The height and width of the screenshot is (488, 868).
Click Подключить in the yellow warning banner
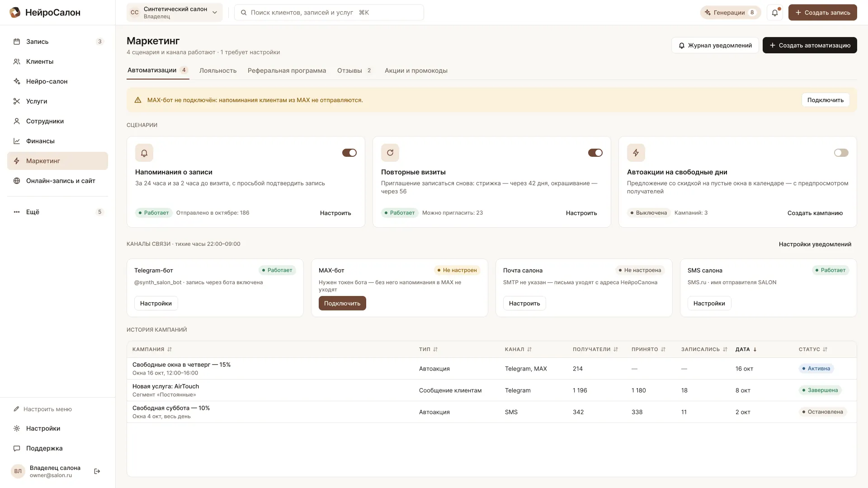click(x=826, y=100)
